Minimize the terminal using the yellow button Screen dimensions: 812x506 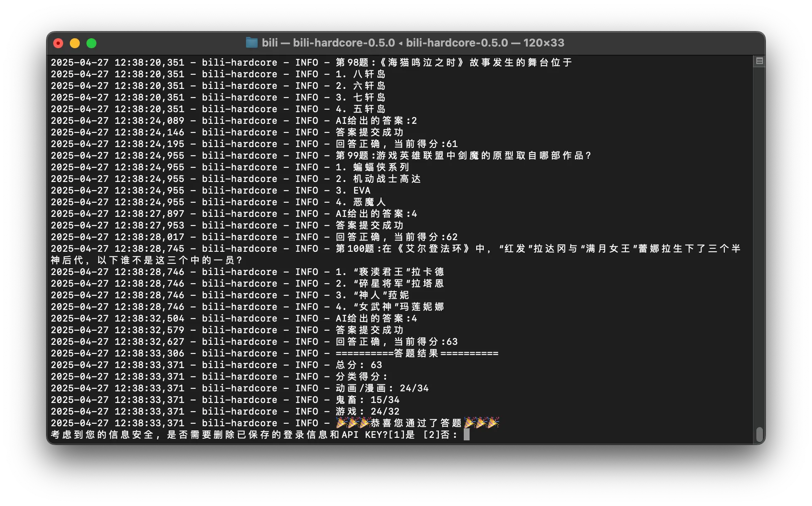pyautogui.click(x=75, y=43)
